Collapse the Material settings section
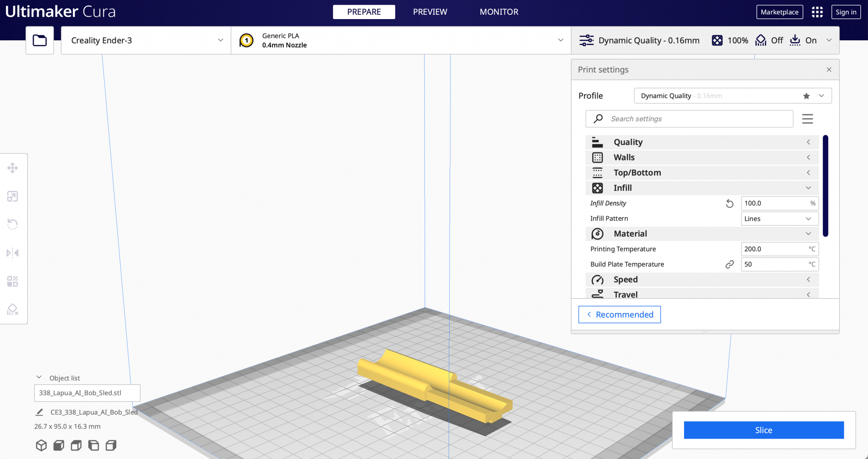This screenshot has width=868, height=459. click(x=702, y=234)
